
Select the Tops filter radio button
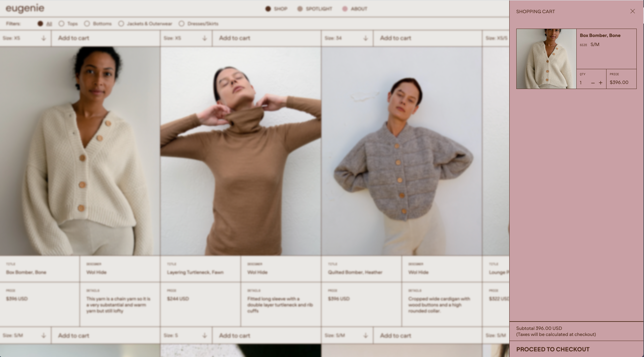pyautogui.click(x=62, y=23)
